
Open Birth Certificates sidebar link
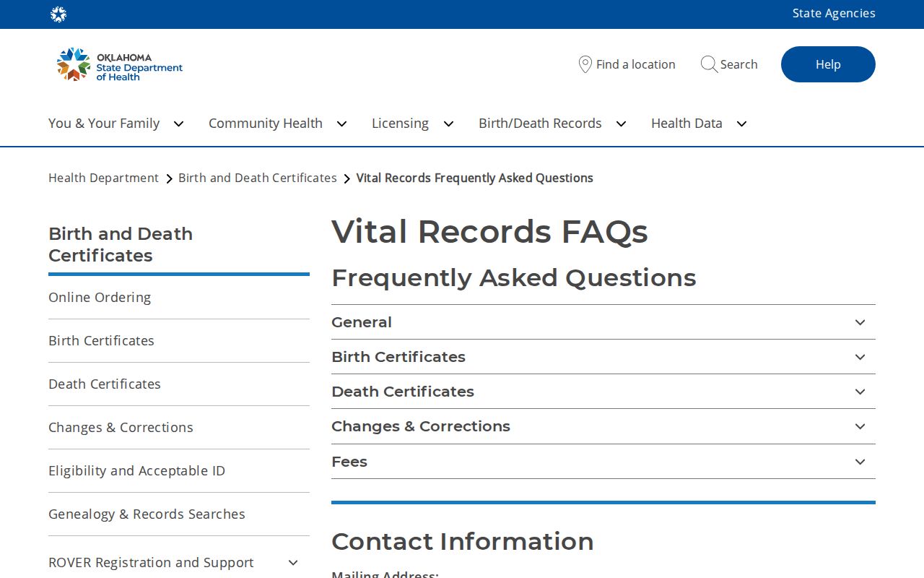101,340
